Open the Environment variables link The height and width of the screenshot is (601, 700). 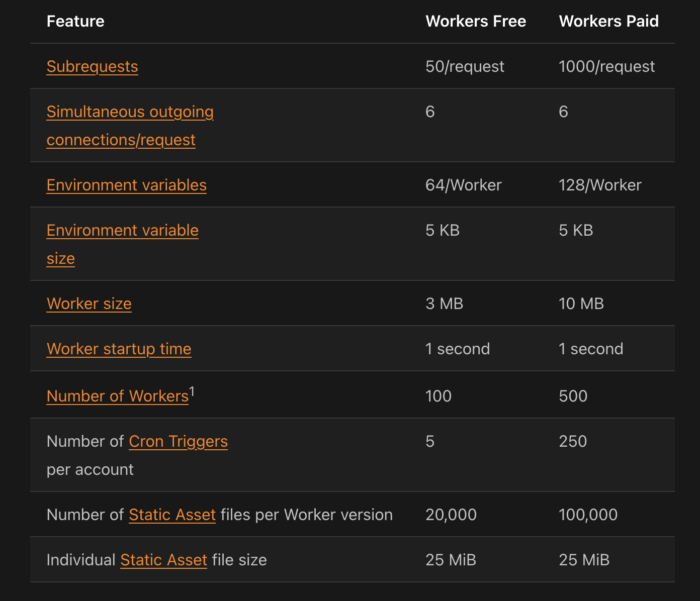click(x=126, y=185)
